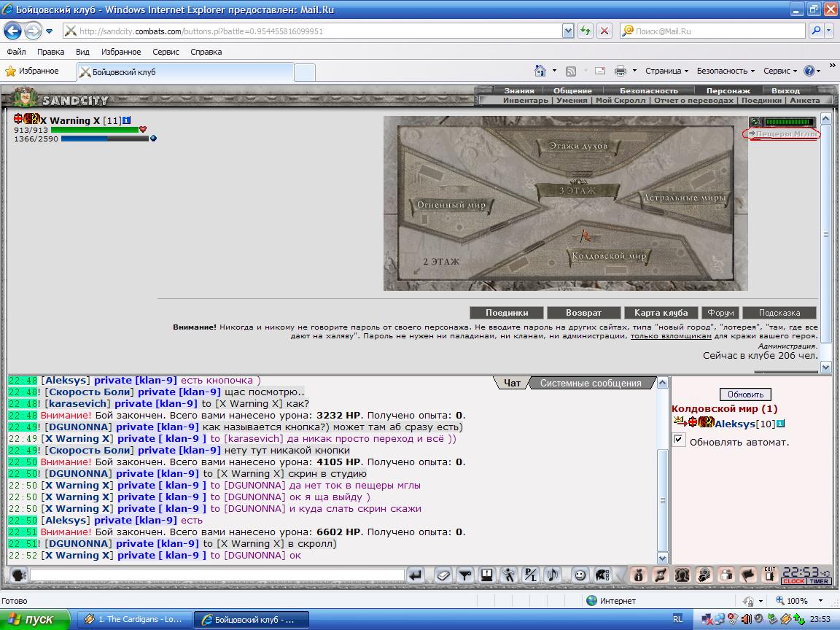Click the chat filter funnel icon

pos(465,576)
